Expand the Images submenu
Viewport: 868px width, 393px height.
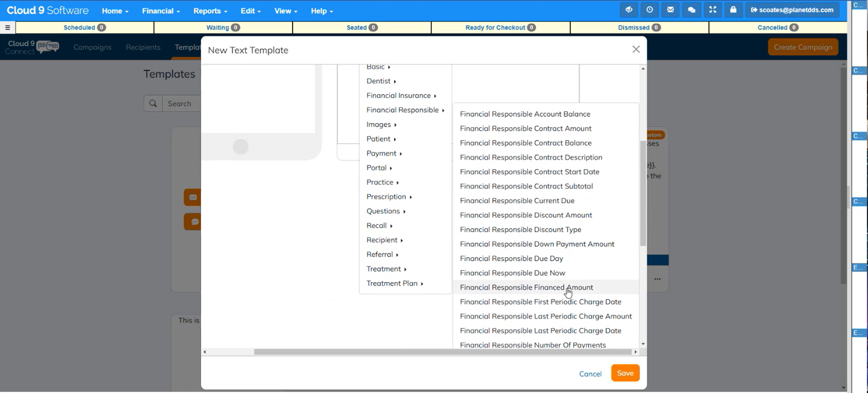(405, 125)
